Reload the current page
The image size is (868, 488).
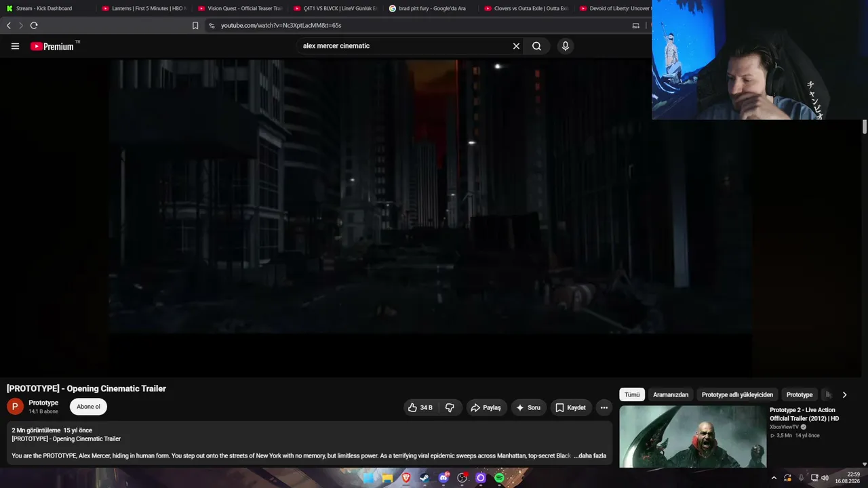(x=34, y=26)
